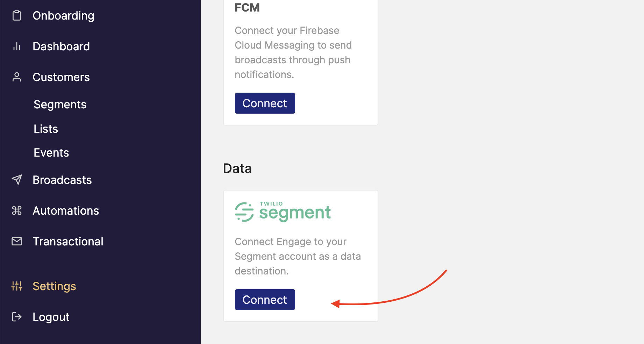Viewport: 644px width, 344px height.
Task: Select the Logout label in sidebar
Action: 51,317
